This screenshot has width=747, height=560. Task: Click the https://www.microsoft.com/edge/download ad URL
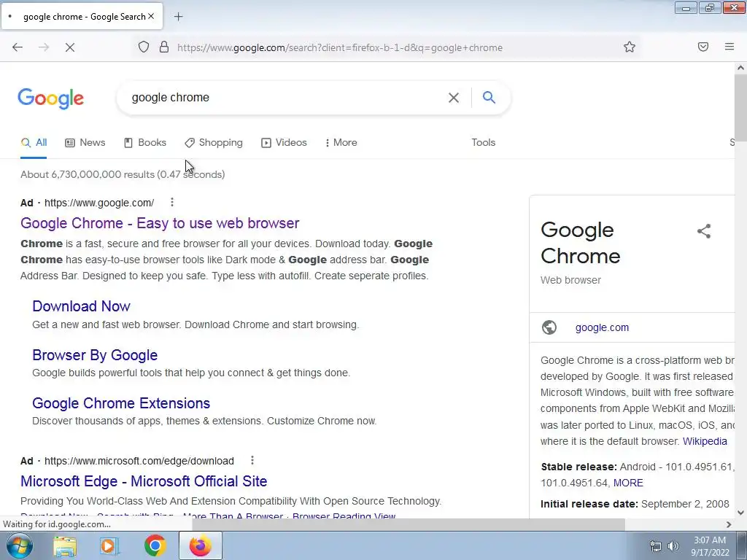click(x=139, y=461)
